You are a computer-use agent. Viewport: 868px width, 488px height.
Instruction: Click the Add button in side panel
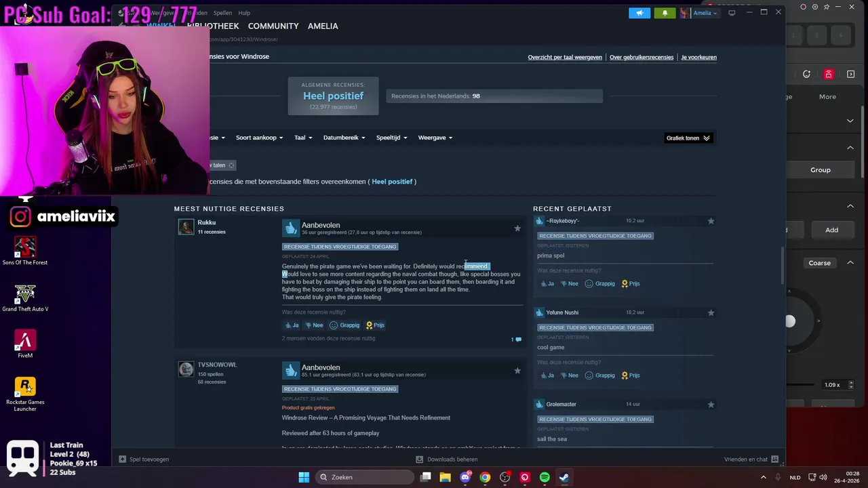tap(831, 230)
